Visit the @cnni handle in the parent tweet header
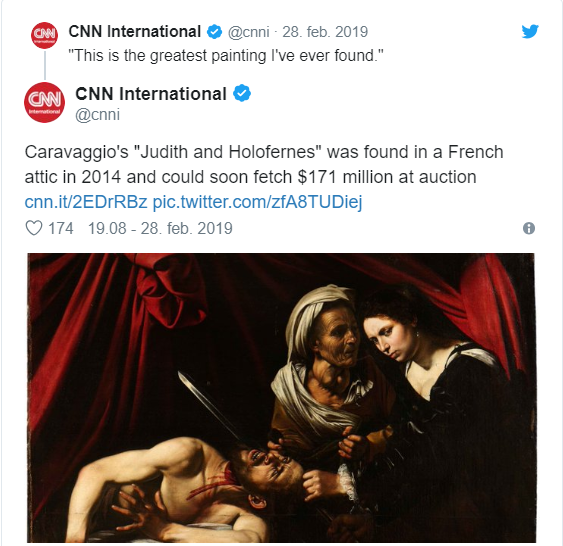Screen dimensions: 563x546 click(248, 32)
